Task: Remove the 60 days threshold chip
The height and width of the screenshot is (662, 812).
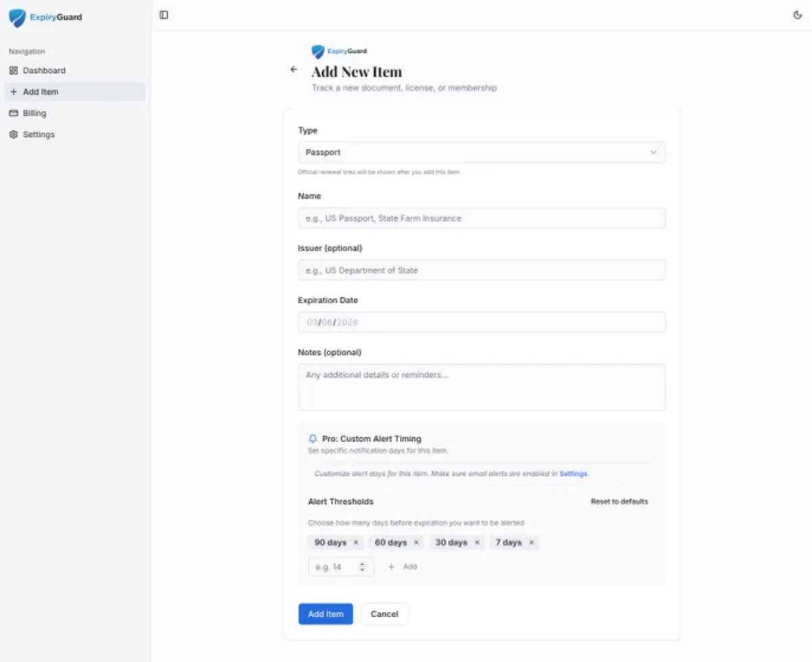Action: coord(416,543)
